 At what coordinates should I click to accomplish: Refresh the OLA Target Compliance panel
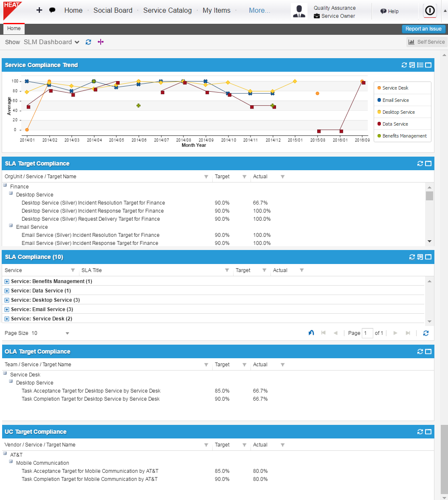pos(420,351)
